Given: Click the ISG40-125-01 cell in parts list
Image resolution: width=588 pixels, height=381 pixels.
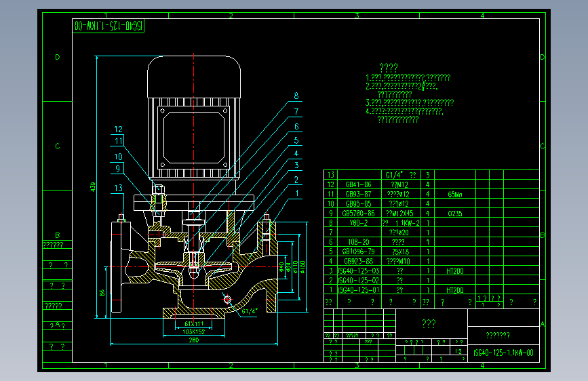Looking at the screenshot, I should [x=359, y=290].
